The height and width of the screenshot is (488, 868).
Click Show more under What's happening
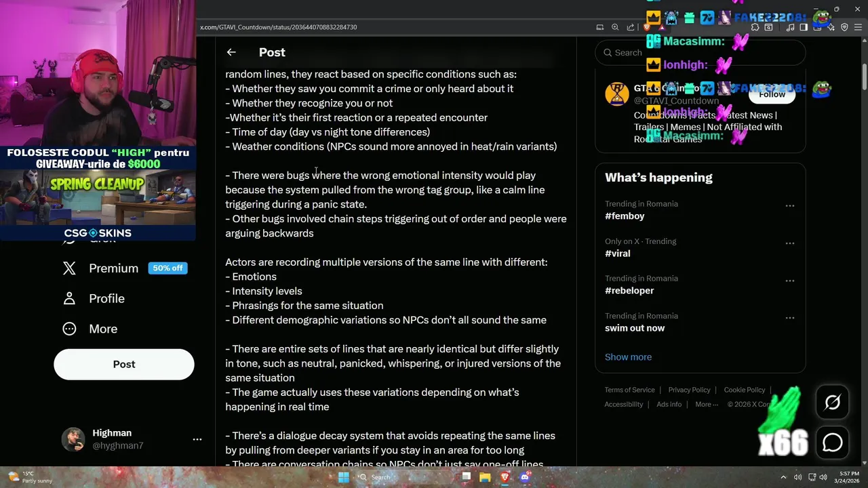click(x=628, y=357)
